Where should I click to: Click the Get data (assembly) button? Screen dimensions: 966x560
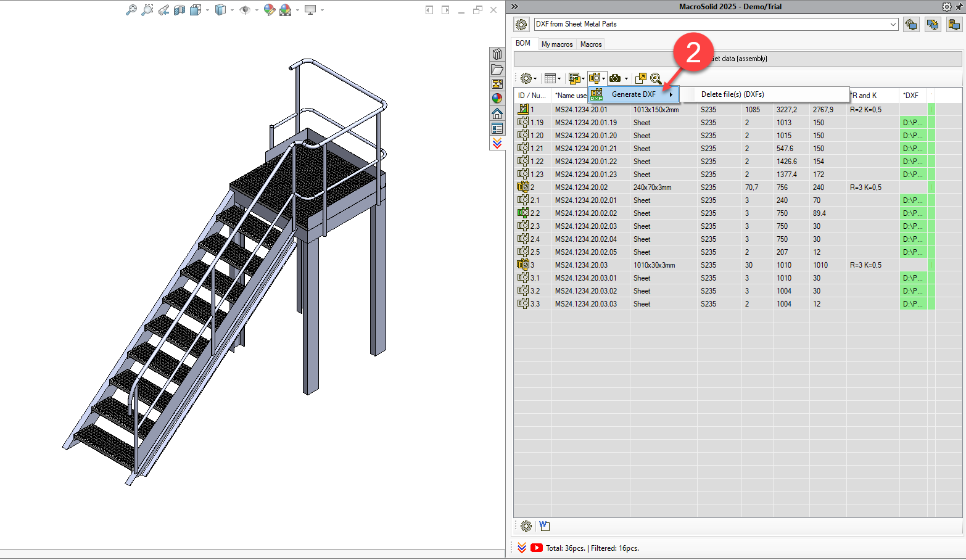coord(738,59)
